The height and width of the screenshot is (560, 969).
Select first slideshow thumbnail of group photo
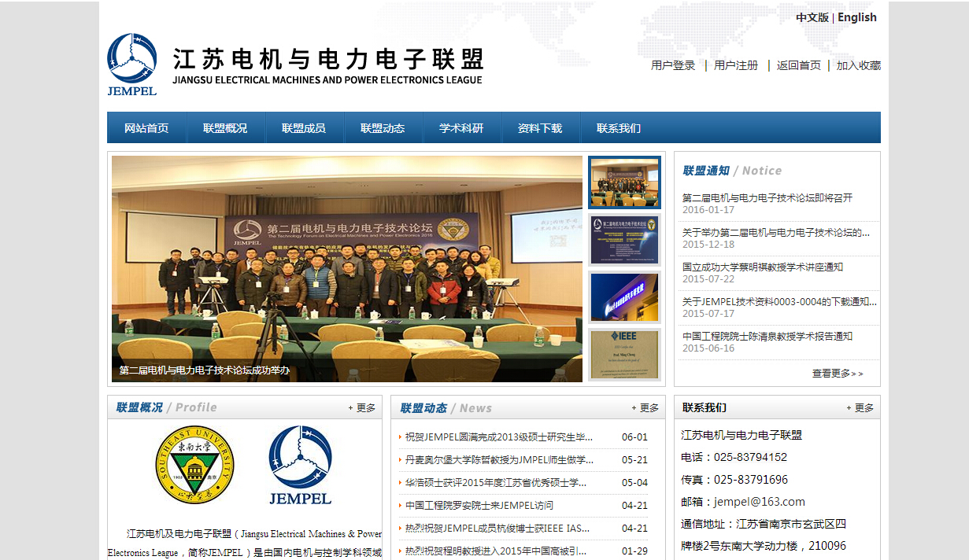625,182
